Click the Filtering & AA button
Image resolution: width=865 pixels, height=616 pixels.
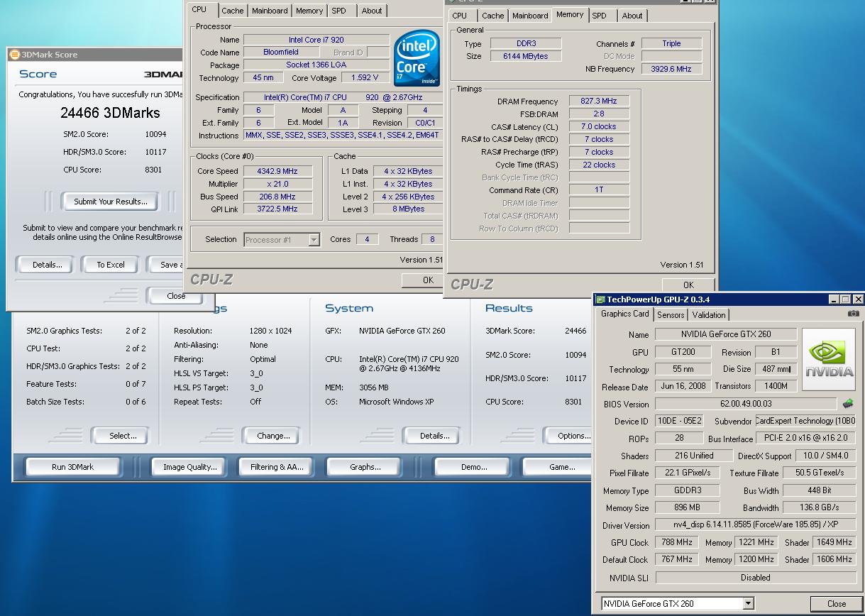pos(277,467)
